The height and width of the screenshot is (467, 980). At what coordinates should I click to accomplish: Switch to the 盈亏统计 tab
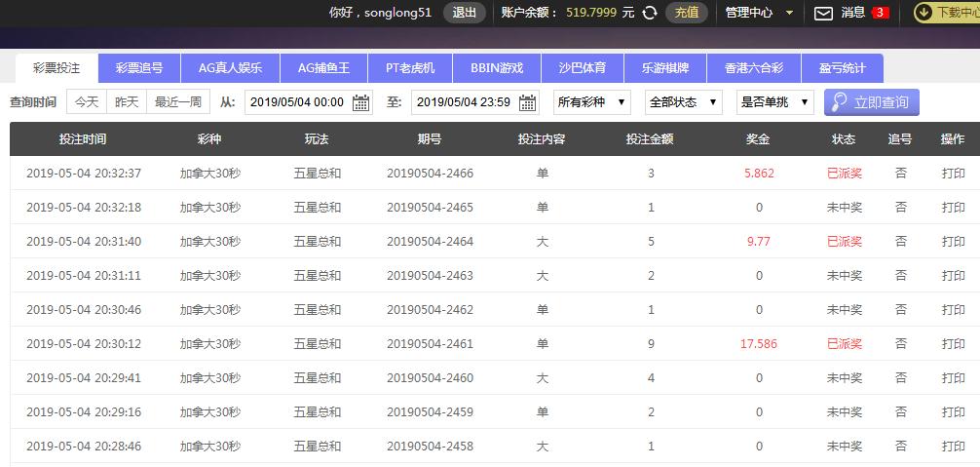tap(843, 68)
